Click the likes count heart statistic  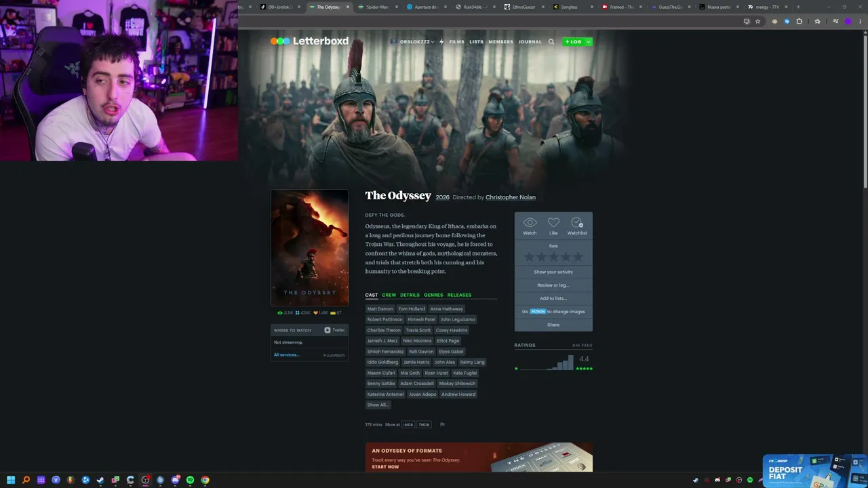click(320, 313)
